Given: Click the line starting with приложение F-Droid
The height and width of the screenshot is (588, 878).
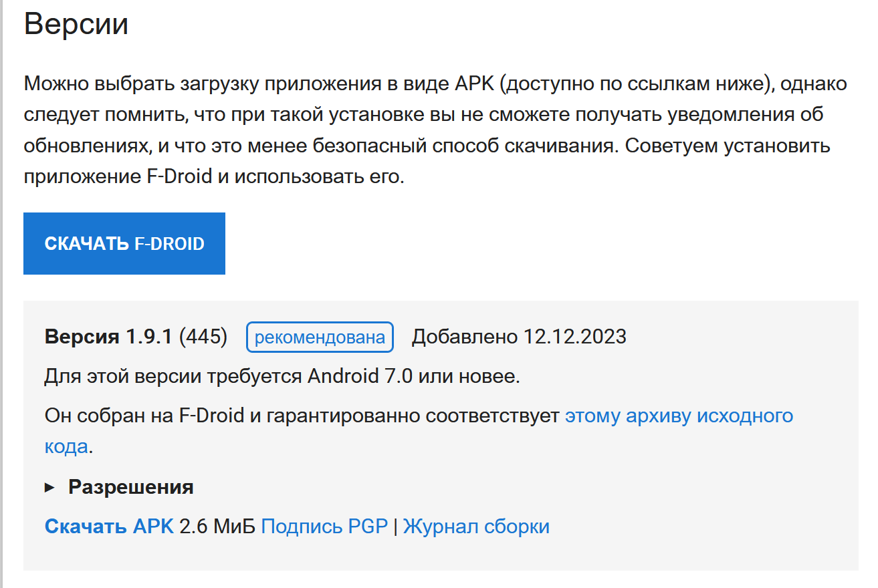Looking at the screenshot, I should coord(214,178).
